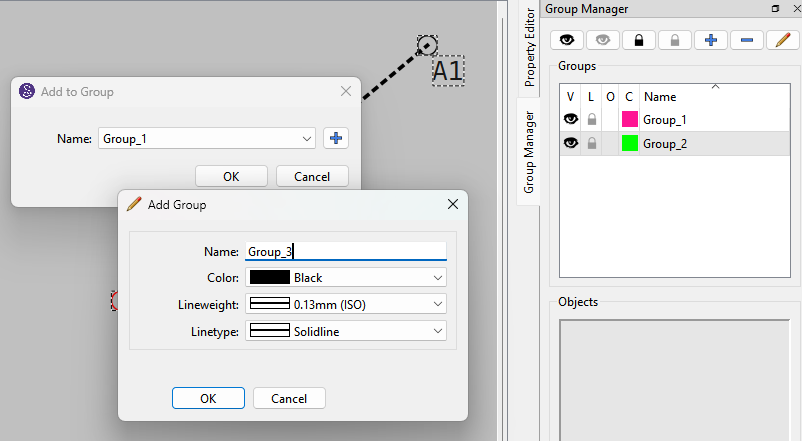Click the blue plus add group icon in Group Manager
This screenshot has width=802, height=441.
point(710,40)
